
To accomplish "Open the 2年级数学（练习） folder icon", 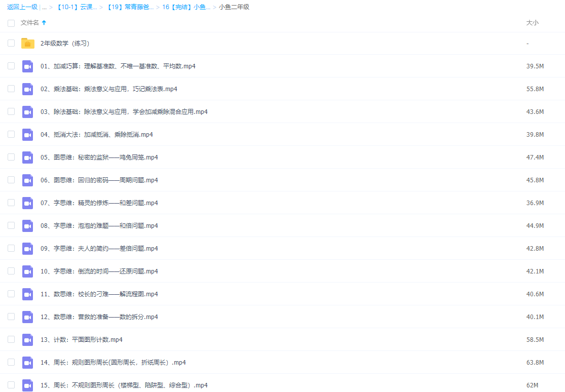I will [27, 44].
